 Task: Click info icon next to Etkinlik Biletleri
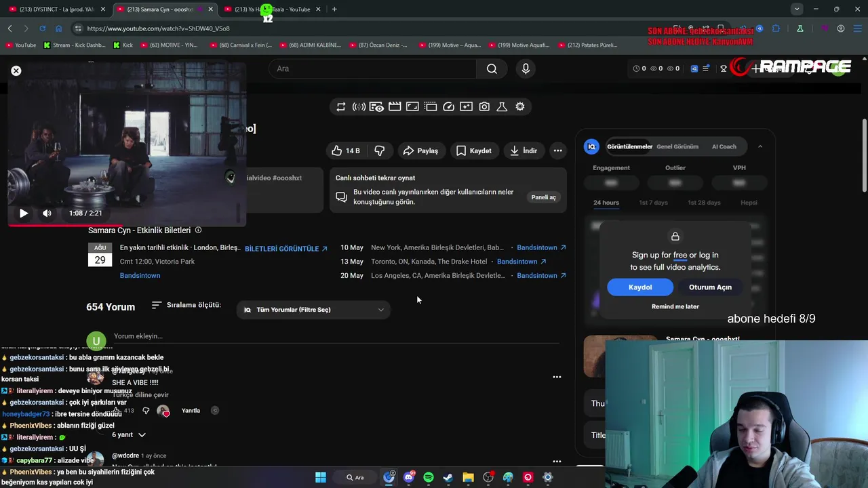198,230
